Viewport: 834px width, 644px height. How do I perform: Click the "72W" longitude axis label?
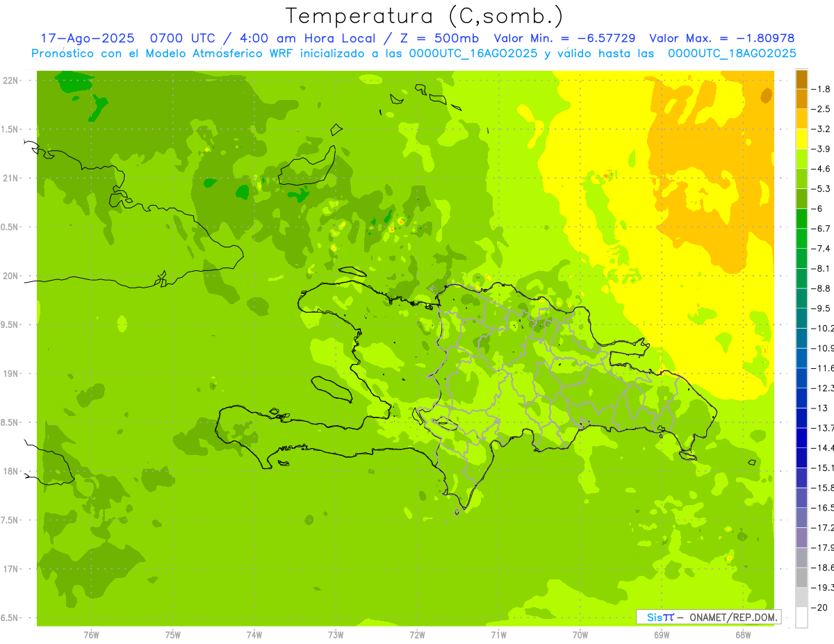(417, 634)
